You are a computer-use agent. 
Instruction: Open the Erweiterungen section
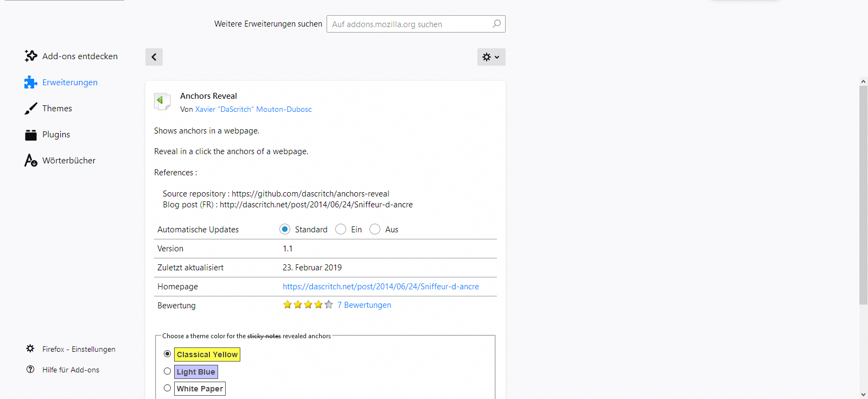tap(70, 83)
